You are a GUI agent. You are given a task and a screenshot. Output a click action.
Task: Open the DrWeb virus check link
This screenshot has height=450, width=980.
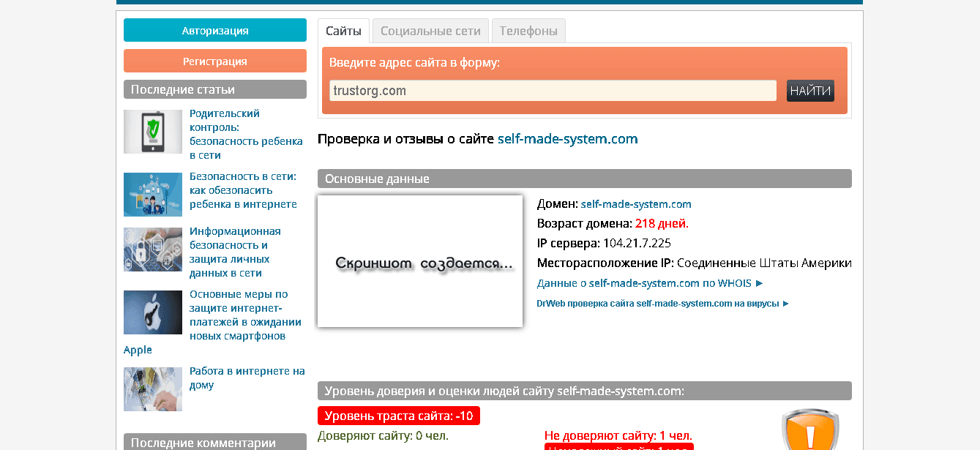[662, 303]
